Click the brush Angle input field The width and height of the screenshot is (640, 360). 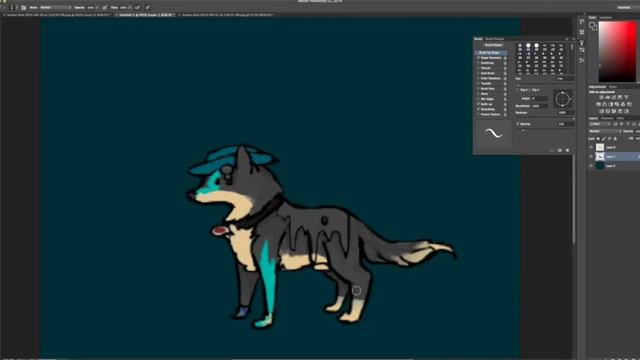pyautogui.click(x=540, y=98)
